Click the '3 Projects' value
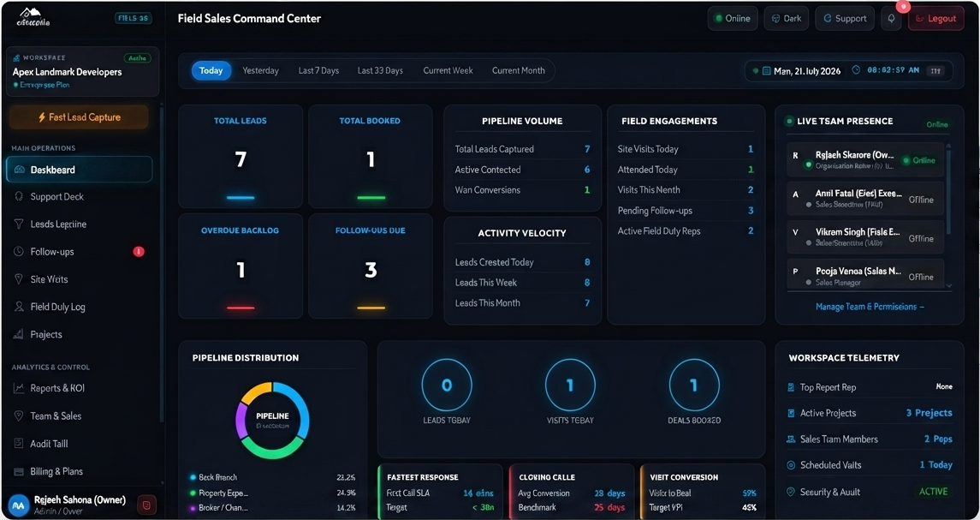 pyautogui.click(x=930, y=413)
